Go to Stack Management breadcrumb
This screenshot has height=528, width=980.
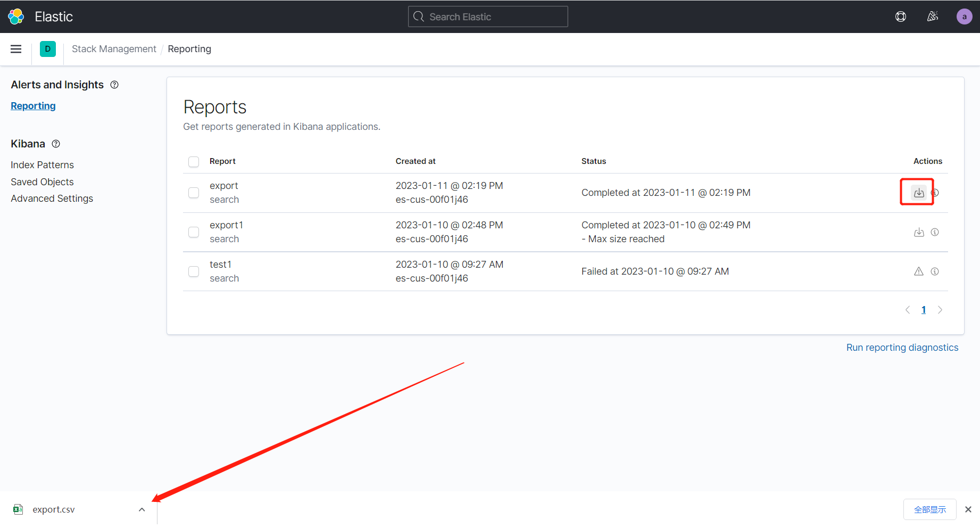point(114,49)
